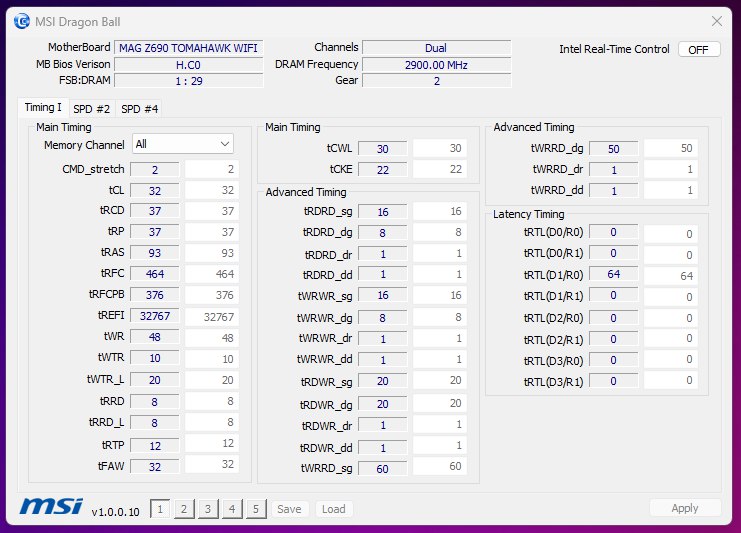Image resolution: width=741 pixels, height=533 pixels.
Task: Click the DRAM Frequency value 2900.00 MHz
Action: (437, 65)
